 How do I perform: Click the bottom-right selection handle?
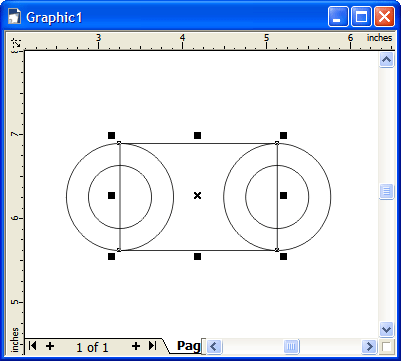283,256
